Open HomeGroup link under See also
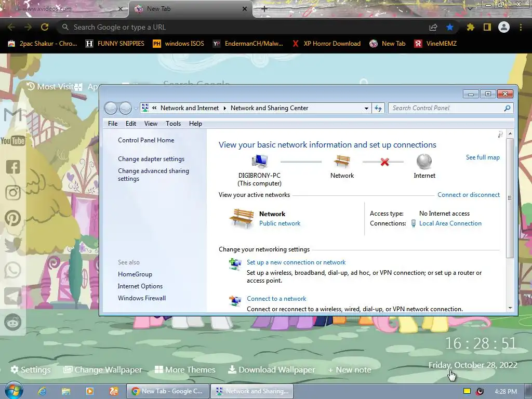532x399 pixels. [135, 274]
